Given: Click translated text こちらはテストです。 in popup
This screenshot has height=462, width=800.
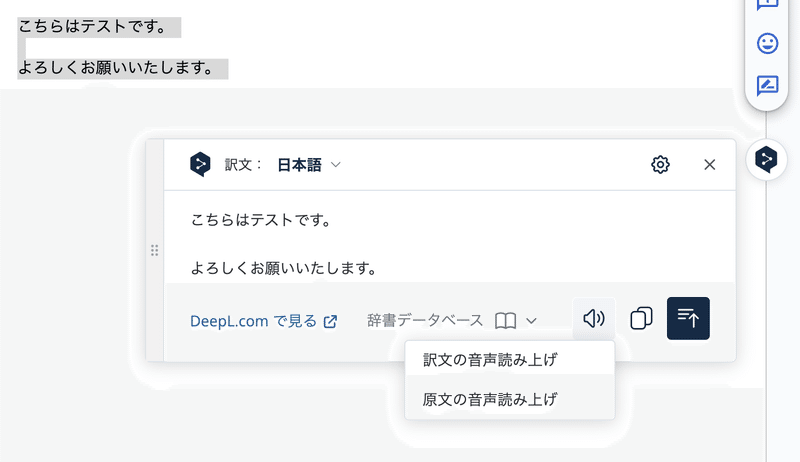Looking at the screenshot, I should coord(261,219).
